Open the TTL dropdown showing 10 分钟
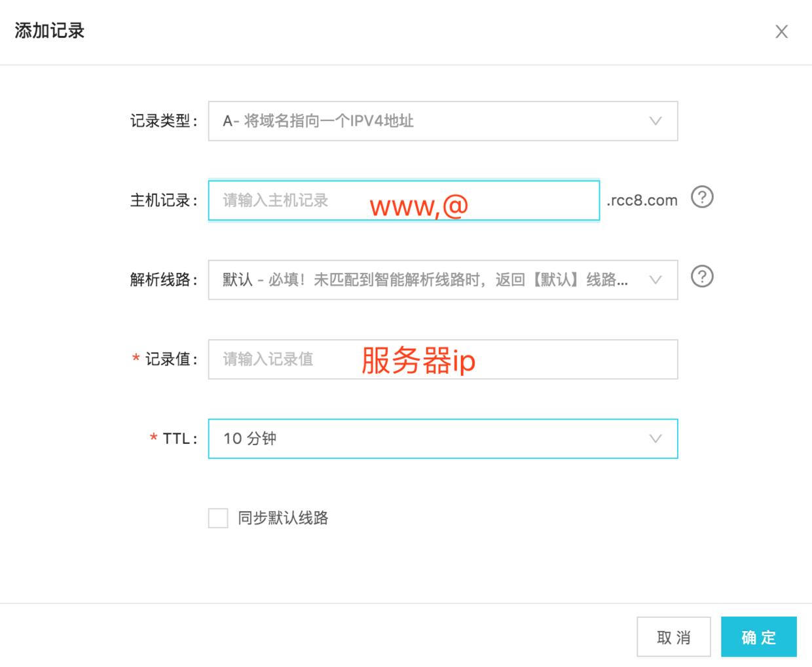 (442, 439)
